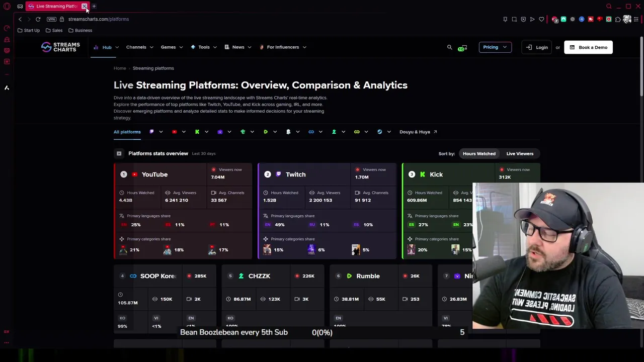Go back with browser back arrow
The height and width of the screenshot is (362, 644).
click(x=20, y=19)
